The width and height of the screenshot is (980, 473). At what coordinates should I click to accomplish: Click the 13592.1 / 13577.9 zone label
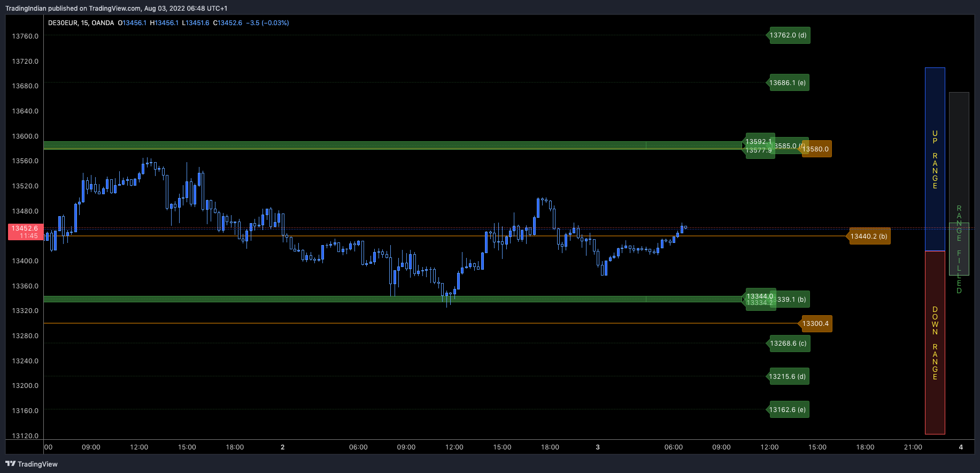click(x=759, y=146)
